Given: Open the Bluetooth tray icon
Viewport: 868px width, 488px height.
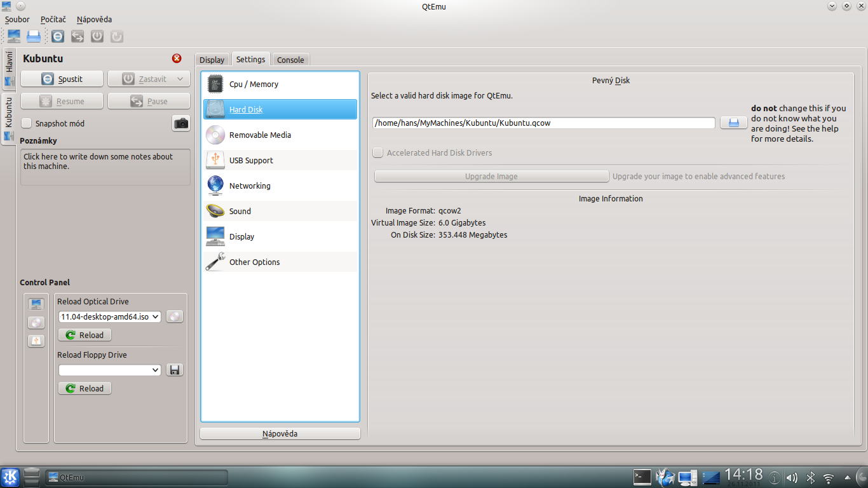Looking at the screenshot, I should coord(810,478).
